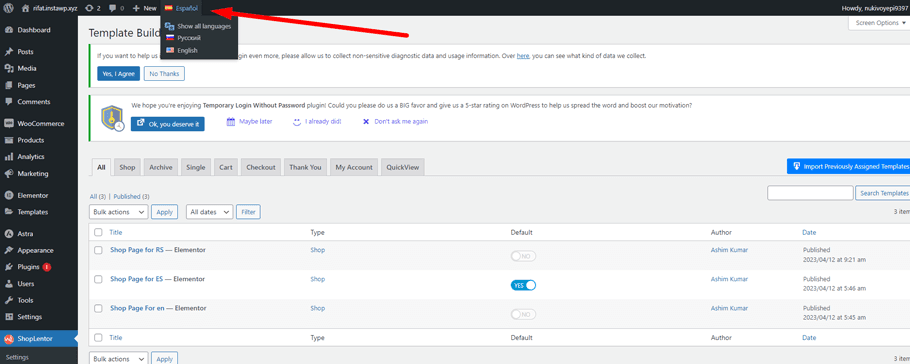
Task: Tick the footer select-all checkbox beside Title
Action: coord(98,337)
